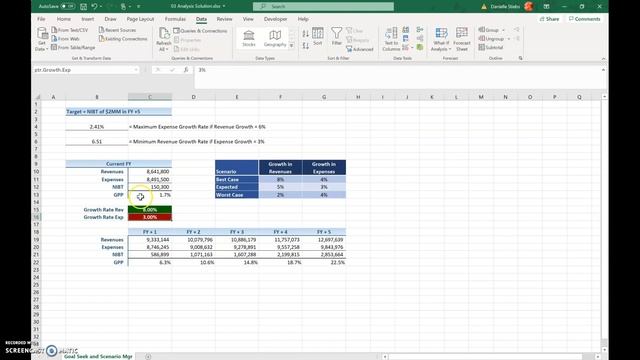The image size is (640, 360).
Task: Click Sort A to Z icon
Action: pos(306,33)
